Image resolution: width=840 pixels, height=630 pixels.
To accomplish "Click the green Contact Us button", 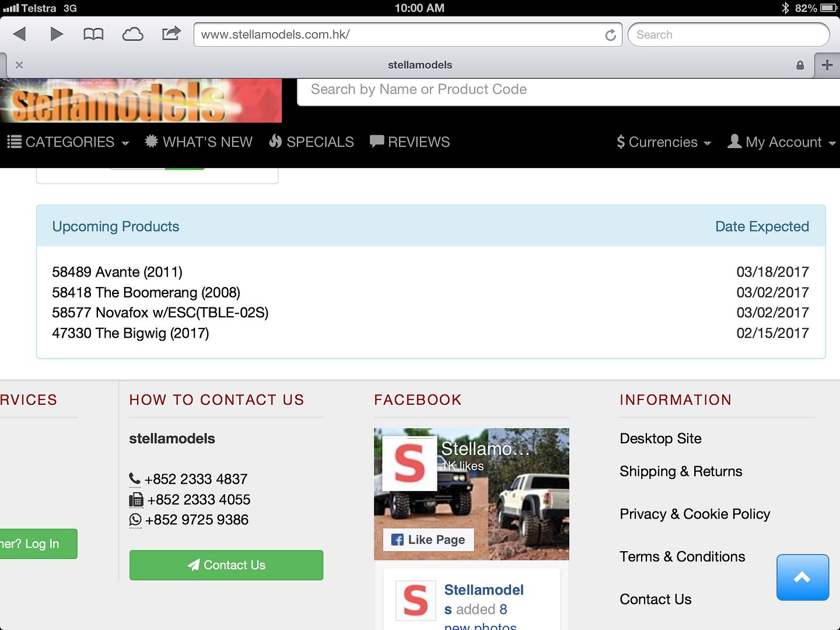I will coord(226,565).
